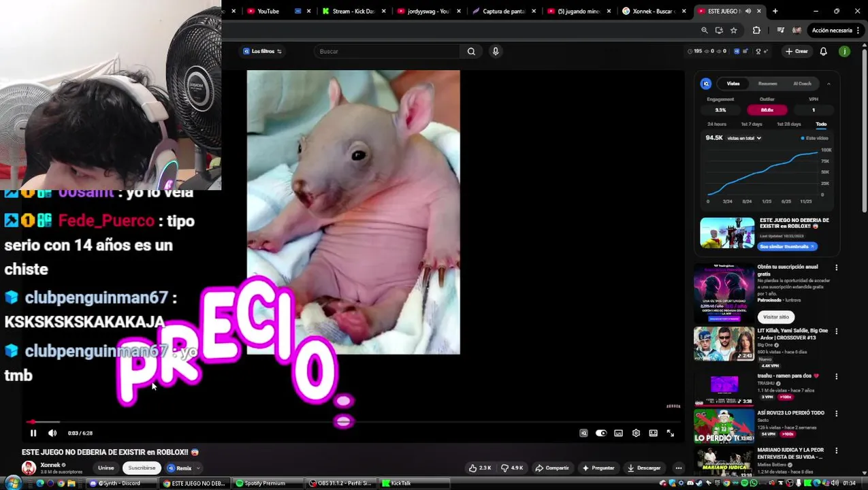Open a new browser tab
This screenshot has width=868, height=490.
(x=775, y=11)
